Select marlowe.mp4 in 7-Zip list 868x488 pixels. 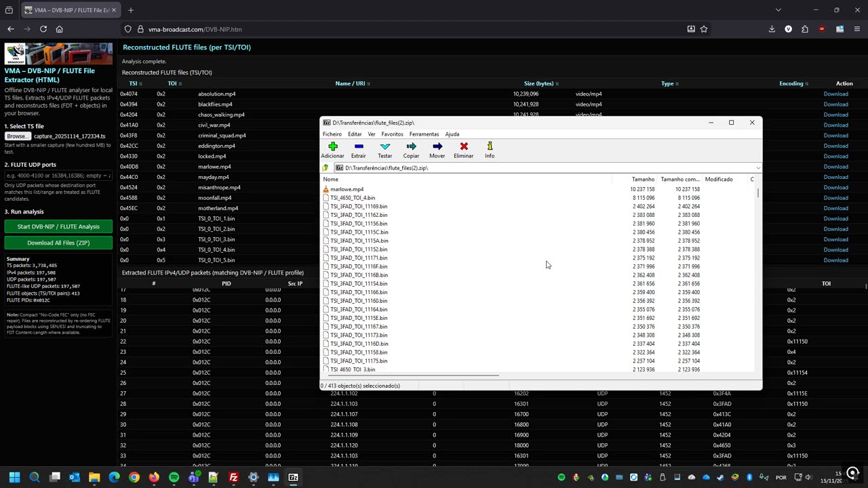click(347, 189)
